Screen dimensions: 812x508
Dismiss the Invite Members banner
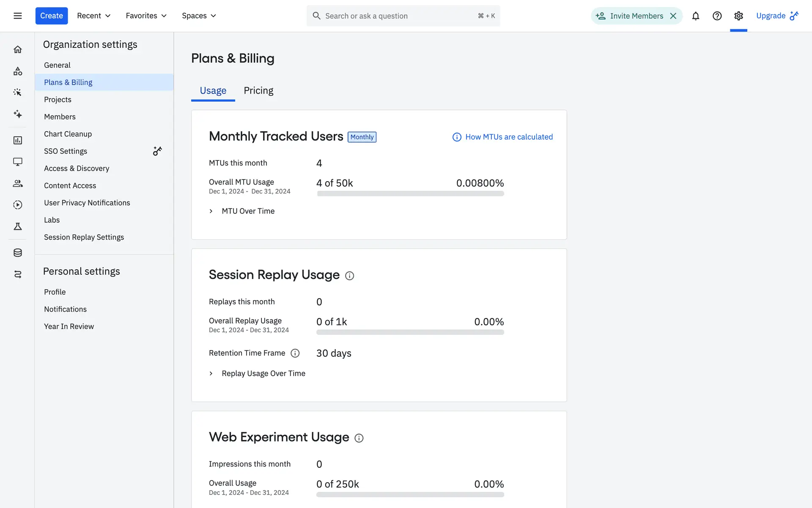(673, 16)
